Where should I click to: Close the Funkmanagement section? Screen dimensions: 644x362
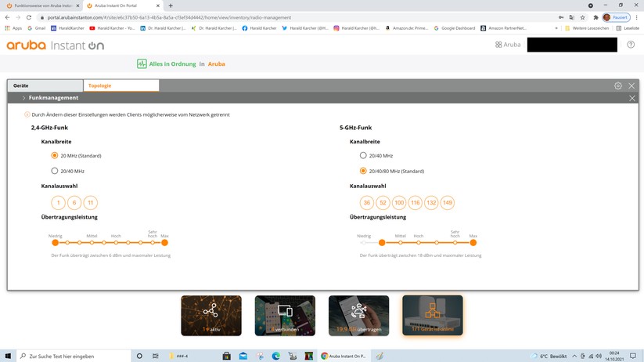tap(632, 98)
